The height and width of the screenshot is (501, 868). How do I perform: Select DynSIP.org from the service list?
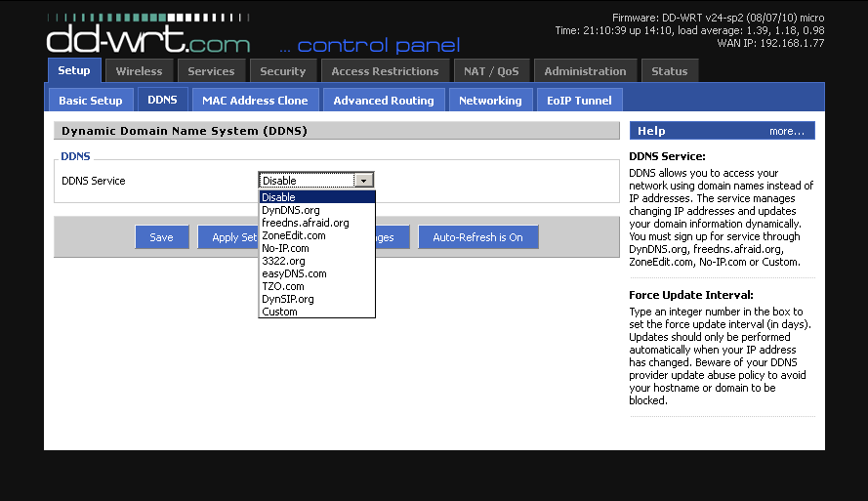316,299
